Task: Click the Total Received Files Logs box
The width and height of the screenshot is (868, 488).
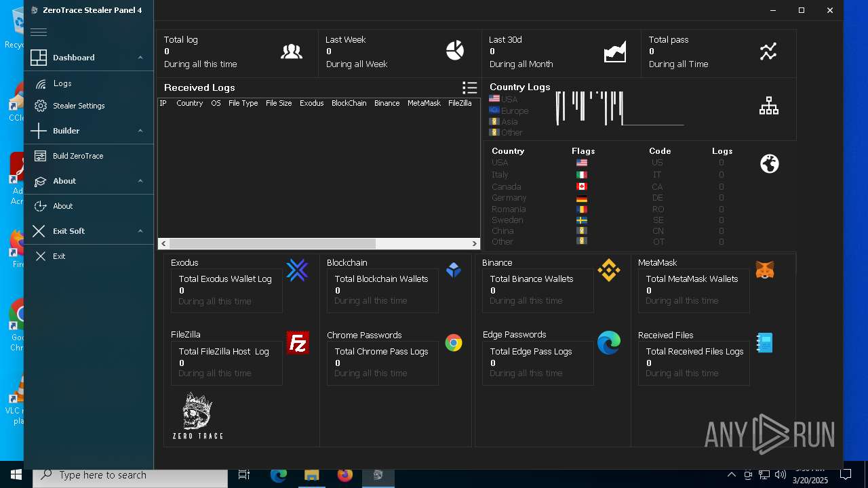Action: pyautogui.click(x=694, y=363)
